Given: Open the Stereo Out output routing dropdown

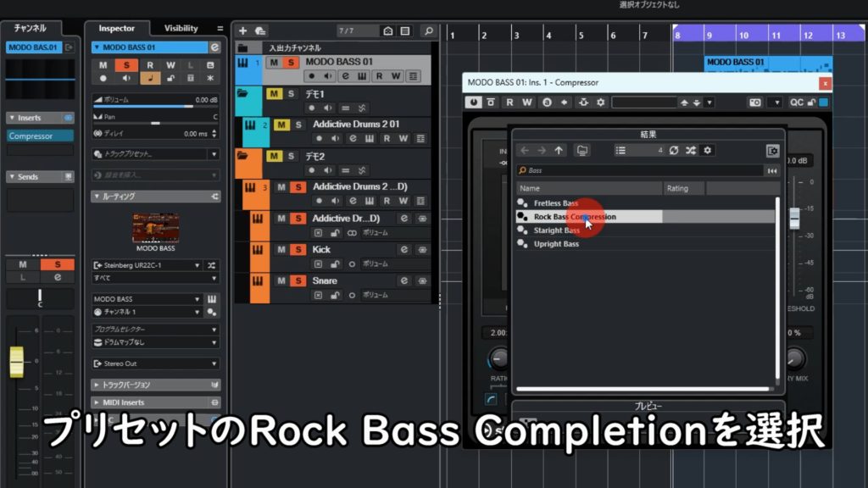Looking at the screenshot, I should (x=154, y=363).
